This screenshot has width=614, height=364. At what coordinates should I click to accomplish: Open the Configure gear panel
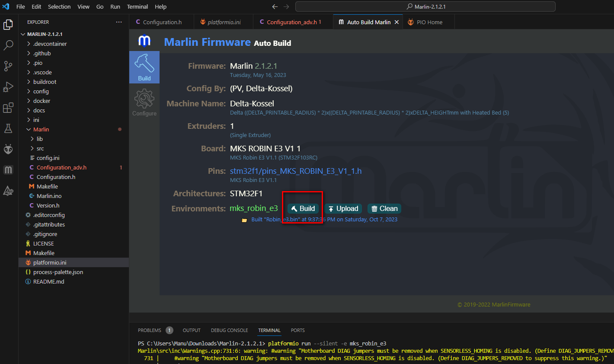tap(144, 102)
